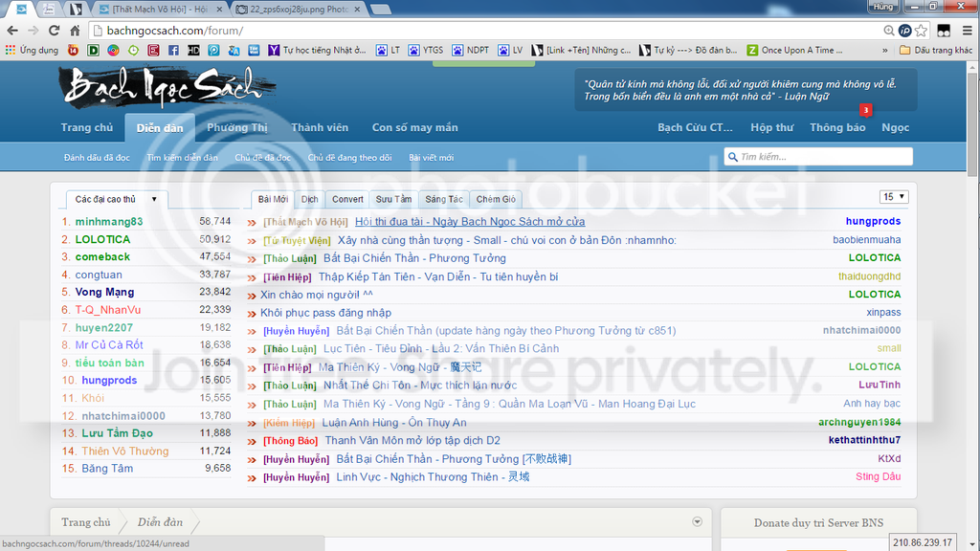This screenshot has height=551, width=980.
Task: Open the 'Xin chào mọi người! ^^' thread
Action: [316, 295]
